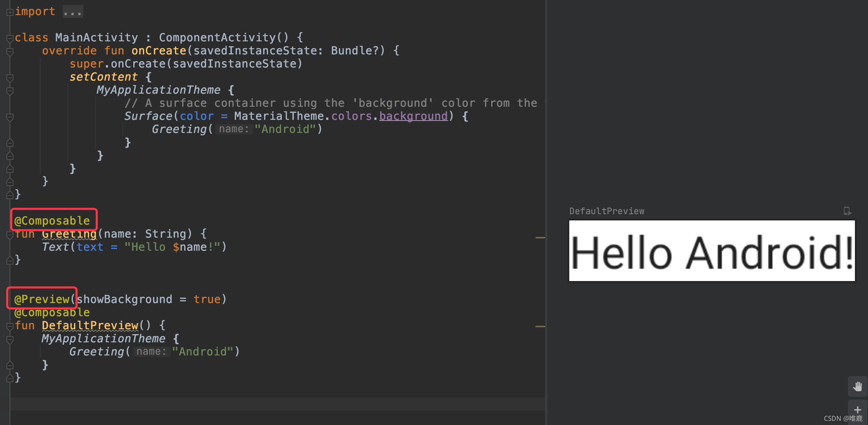Click Greeting call inside the Surface block
Viewport: 868px width, 425px height.
(x=179, y=129)
